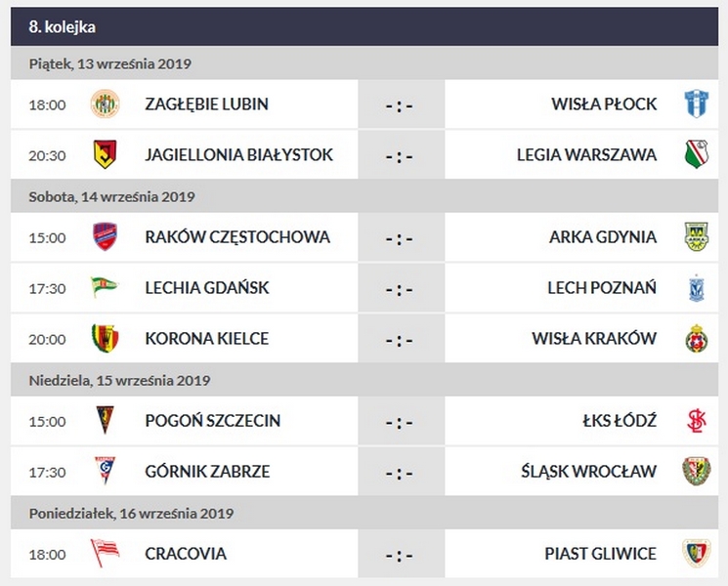728x586 pixels.
Task: Click the Wisła Płock club crest
Action: click(695, 104)
